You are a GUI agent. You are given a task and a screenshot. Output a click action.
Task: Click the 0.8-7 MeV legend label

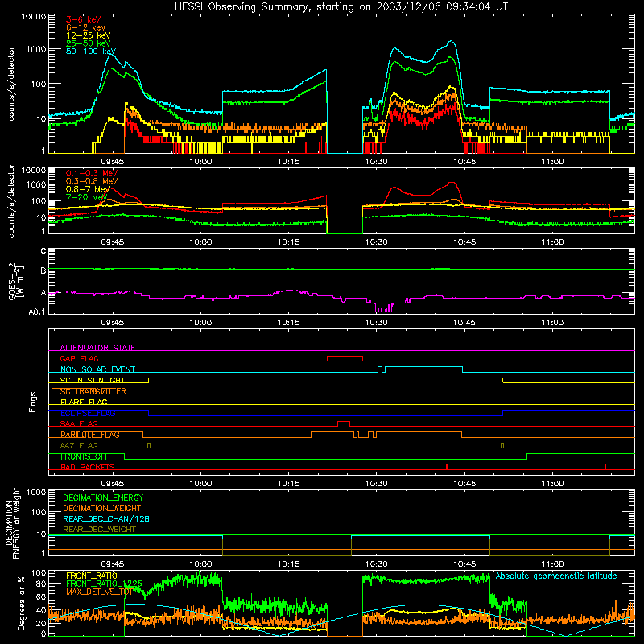pyautogui.click(x=88, y=189)
